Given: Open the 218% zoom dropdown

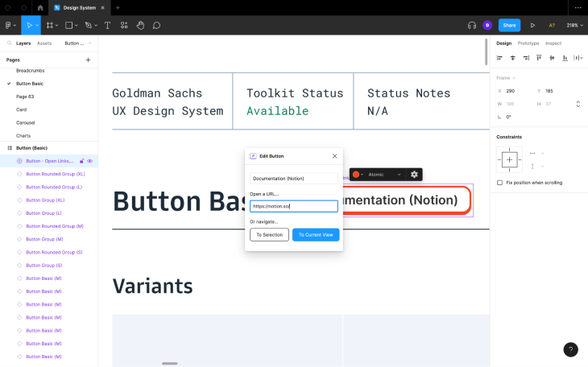Looking at the screenshot, I should click(x=575, y=26).
